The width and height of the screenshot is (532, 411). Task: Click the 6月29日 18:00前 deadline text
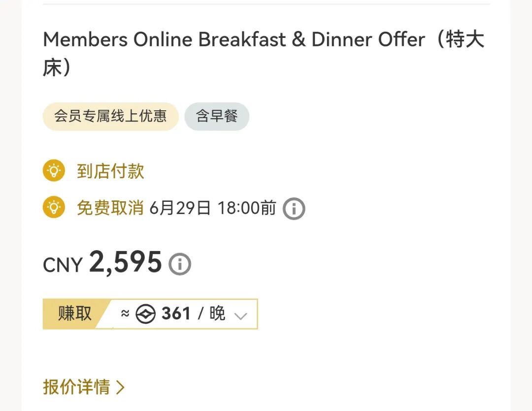pos(213,208)
